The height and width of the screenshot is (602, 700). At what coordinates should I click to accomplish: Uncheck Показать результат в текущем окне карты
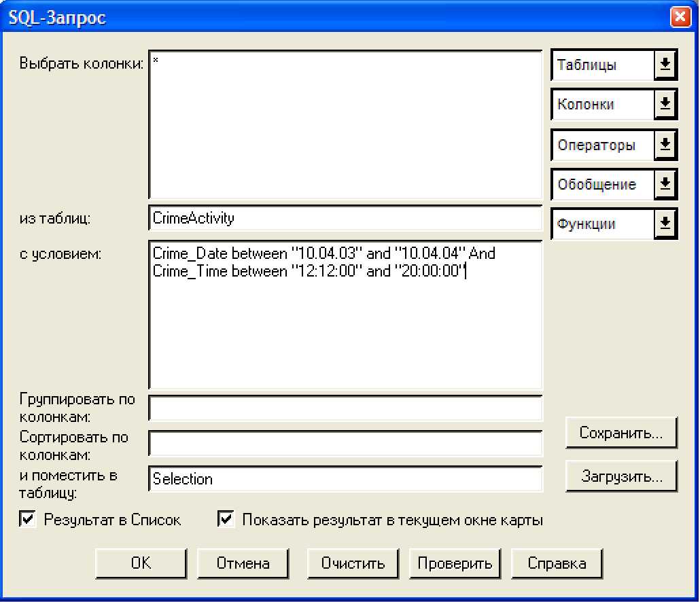[x=226, y=520]
